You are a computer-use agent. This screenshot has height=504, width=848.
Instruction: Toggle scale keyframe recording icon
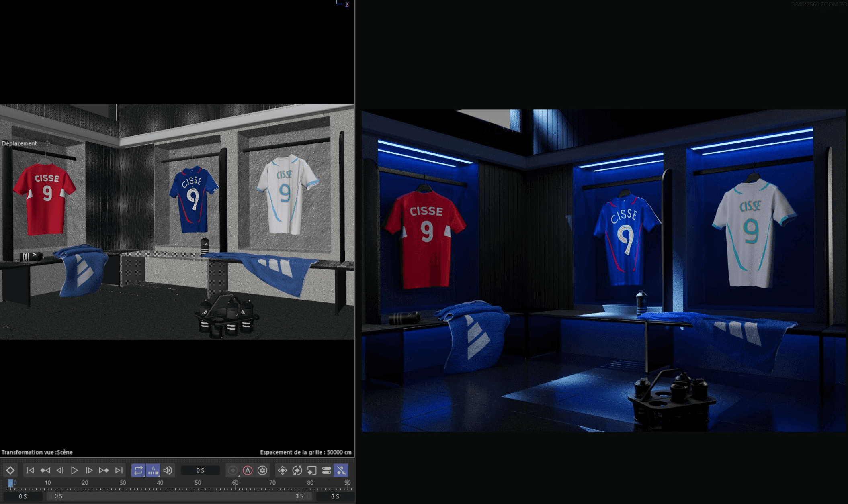312,470
